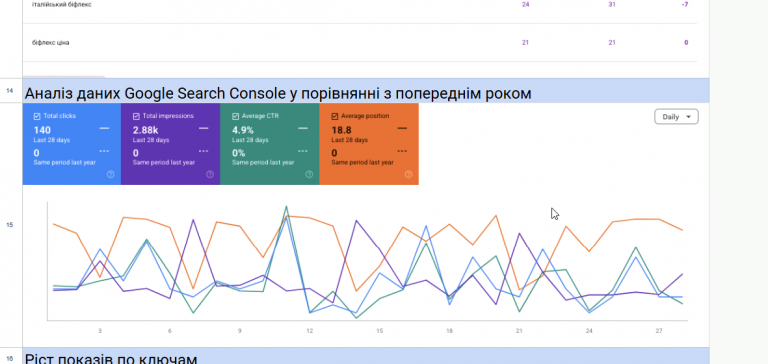Click value 31 in italian biflex row
768x364 pixels.
click(x=612, y=4)
